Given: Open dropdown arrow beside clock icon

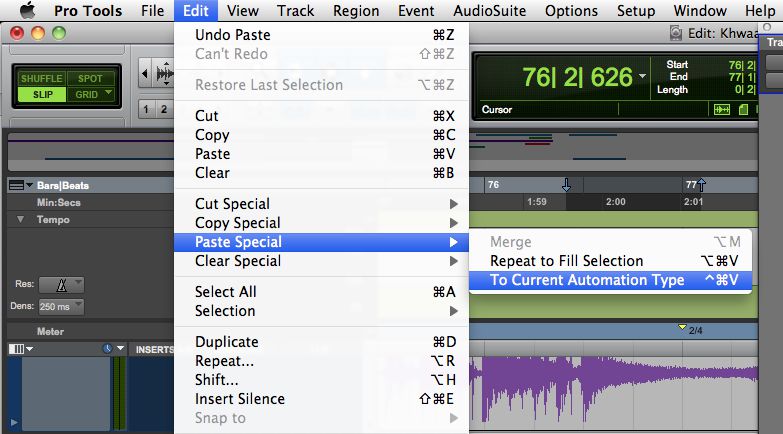Looking at the screenshot, I should [120, 348].
